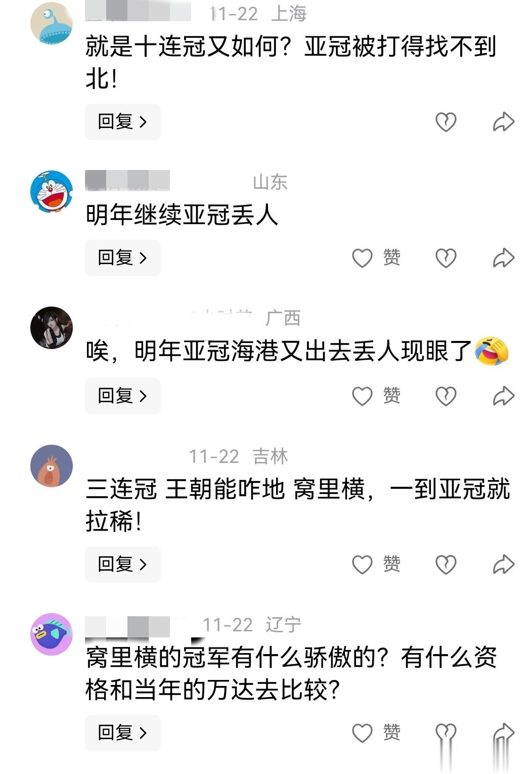Like the 三连冠 王朝 comment
This screenshot has width=532, height=774.
point(376,565)
